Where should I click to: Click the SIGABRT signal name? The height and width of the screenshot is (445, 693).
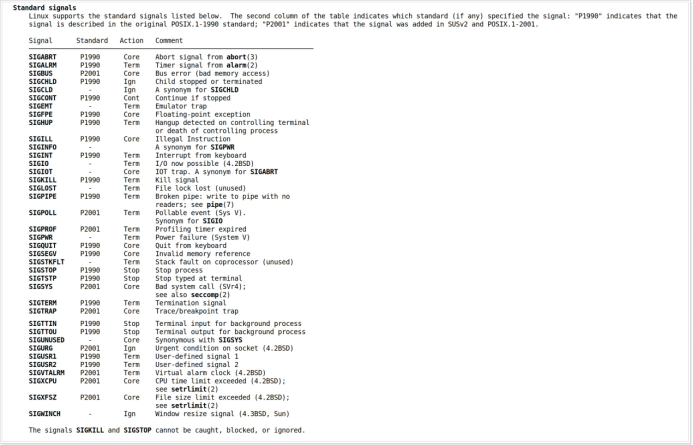(42, 57)
